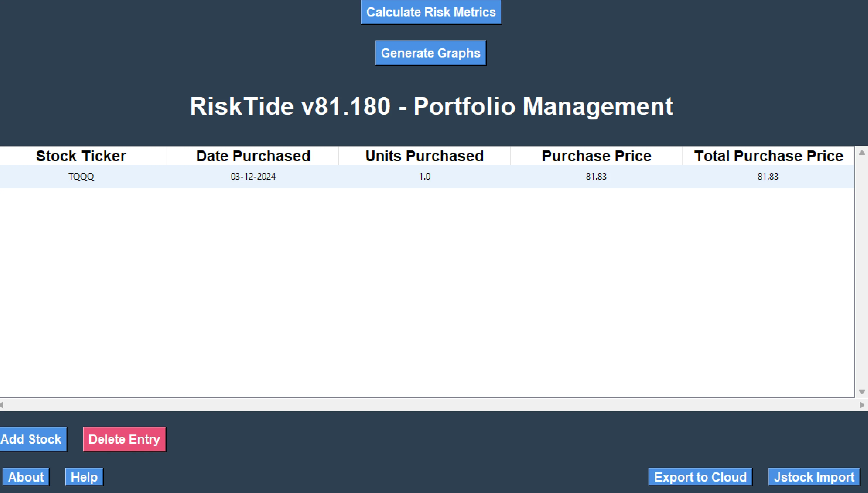Viewport: 868px width, 493px height.
Task: Click the Units Purchased column header
Action: click(x=424, y=156)
